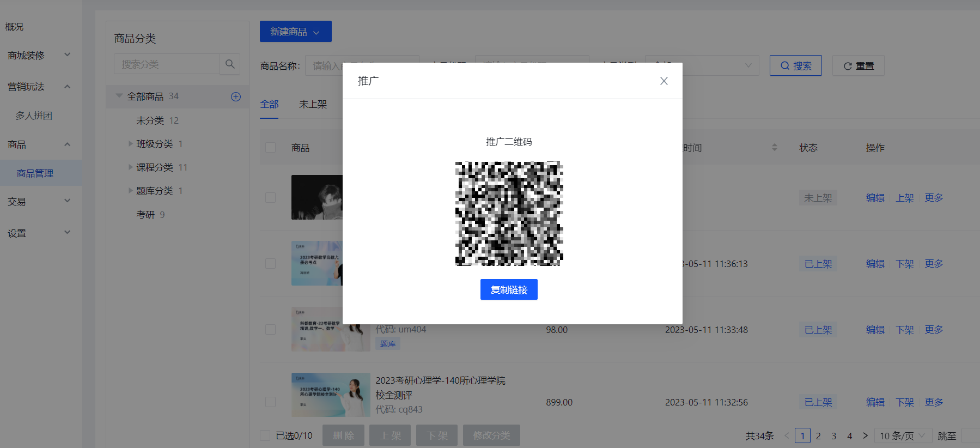Click the 已上架 status of 11:32:56 row
This screenshot has height=448, width=980.
(x=818, y=402)
